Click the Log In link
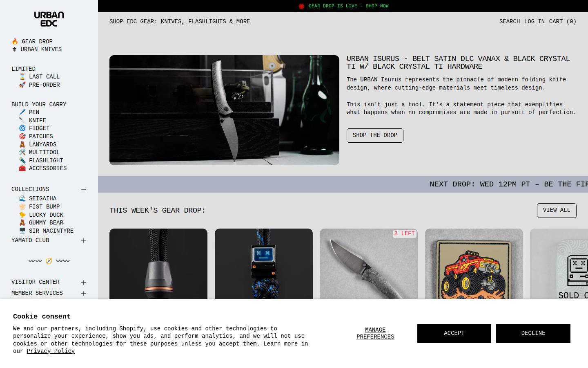588x368 pixels. point(534,22)
